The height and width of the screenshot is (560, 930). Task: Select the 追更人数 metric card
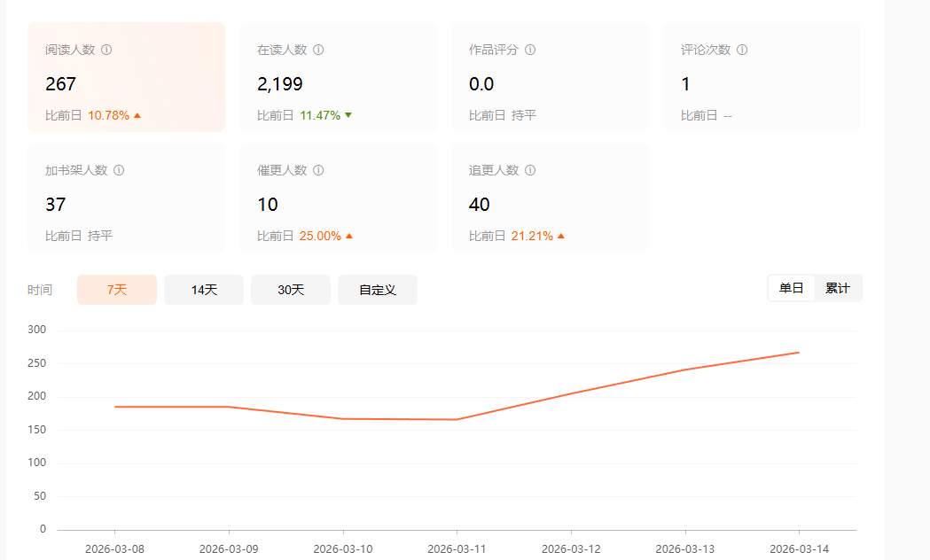tap(550, 198)
